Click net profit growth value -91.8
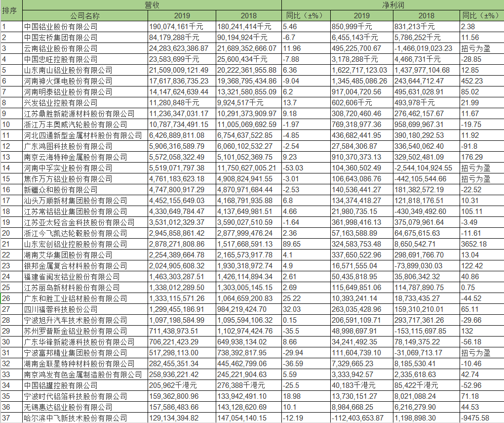Viewport: 504px width, 423px height. pos(482,146)
